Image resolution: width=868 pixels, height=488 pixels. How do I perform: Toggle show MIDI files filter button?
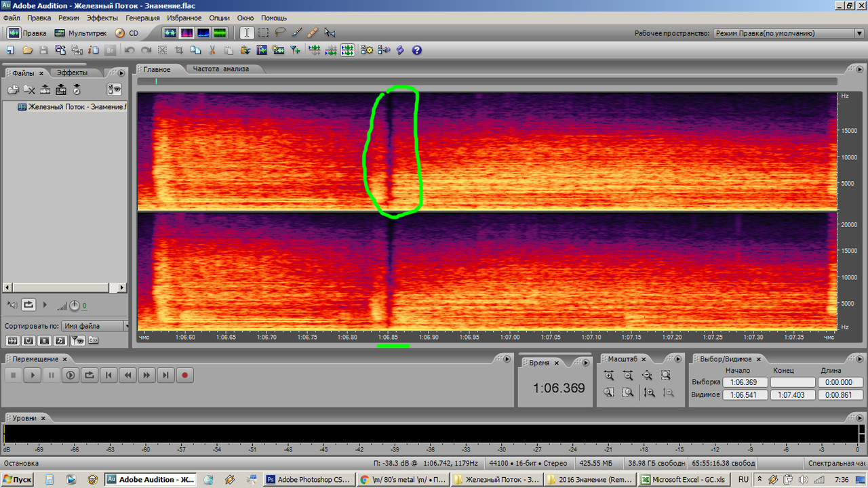tap(60, 340)
